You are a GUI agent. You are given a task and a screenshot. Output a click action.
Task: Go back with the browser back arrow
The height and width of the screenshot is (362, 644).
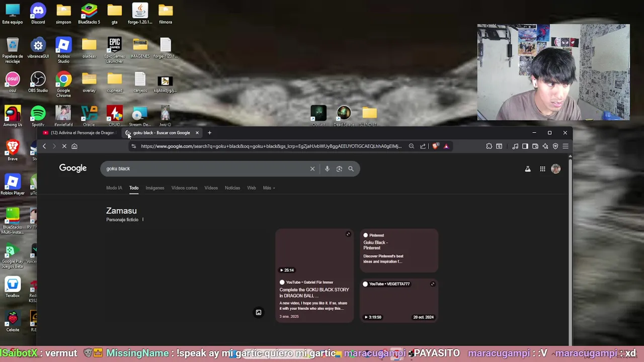tap(44, 146)
